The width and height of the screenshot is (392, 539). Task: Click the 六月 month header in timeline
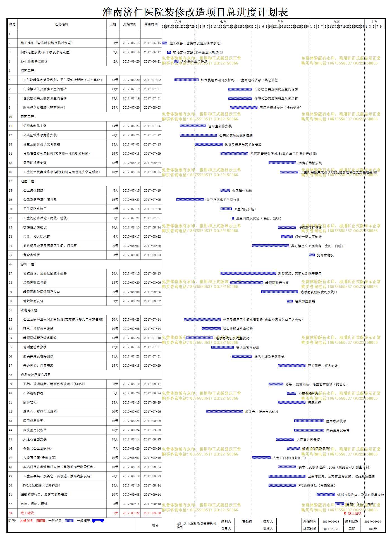[x=178, y=22]
